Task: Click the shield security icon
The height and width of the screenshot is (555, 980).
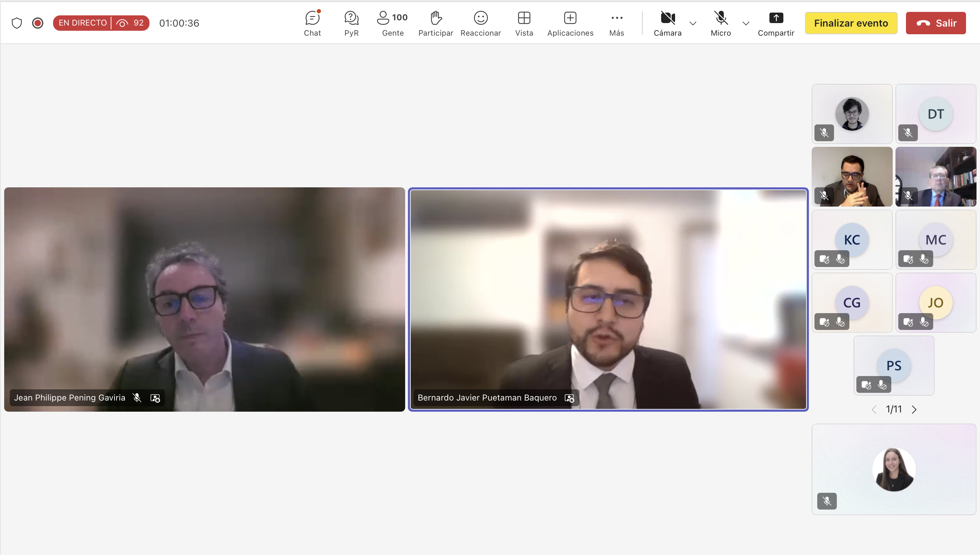Action: [17, 23]
